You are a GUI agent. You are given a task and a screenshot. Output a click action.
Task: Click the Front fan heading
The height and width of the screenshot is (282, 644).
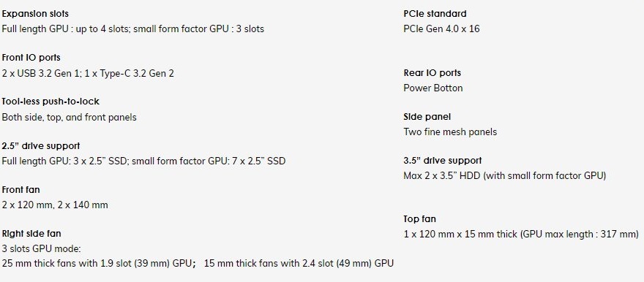pos(21,190)
